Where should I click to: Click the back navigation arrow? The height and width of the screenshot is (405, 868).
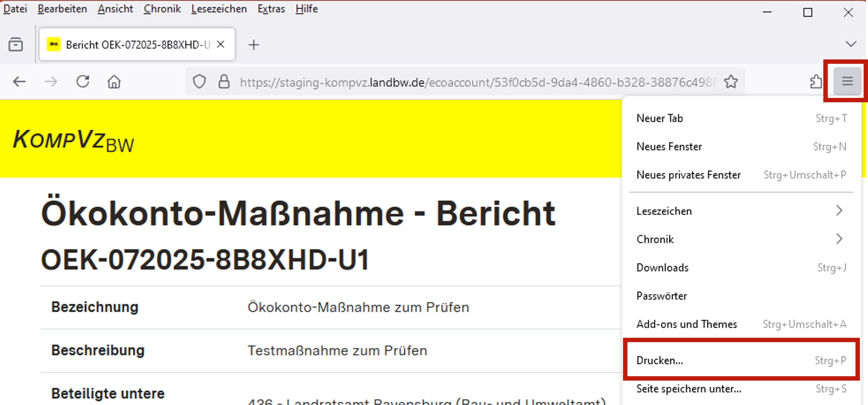[19, 82]
